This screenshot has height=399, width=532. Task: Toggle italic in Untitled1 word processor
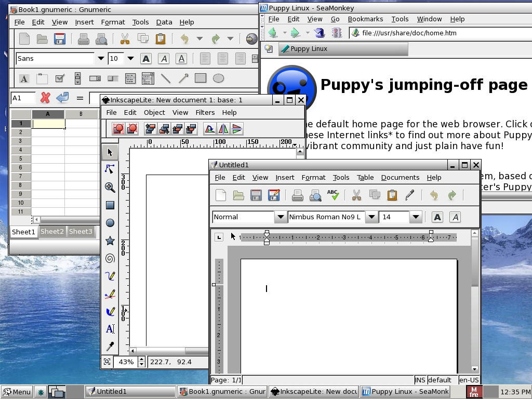[x=455, y=217]
